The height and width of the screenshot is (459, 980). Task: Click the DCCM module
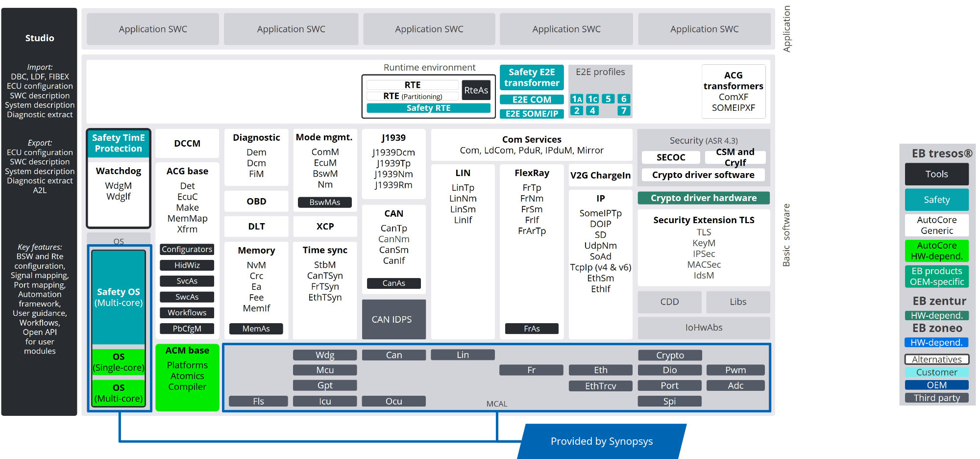pos(187,143)
